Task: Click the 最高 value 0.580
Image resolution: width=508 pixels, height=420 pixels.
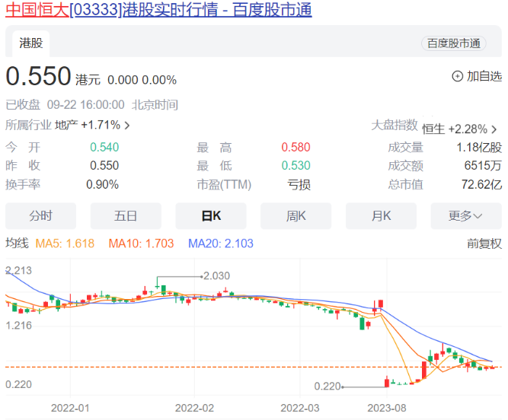Action: 296,147
